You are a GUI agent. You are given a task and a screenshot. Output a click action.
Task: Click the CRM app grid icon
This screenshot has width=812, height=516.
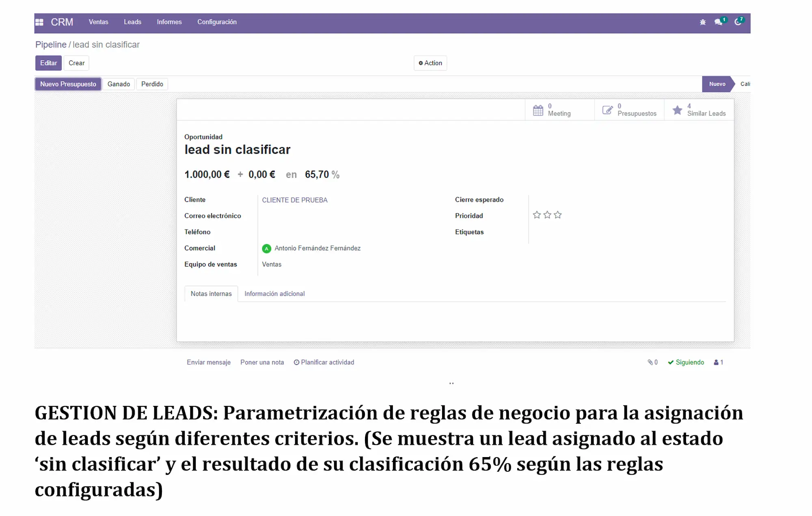point(39,22)
